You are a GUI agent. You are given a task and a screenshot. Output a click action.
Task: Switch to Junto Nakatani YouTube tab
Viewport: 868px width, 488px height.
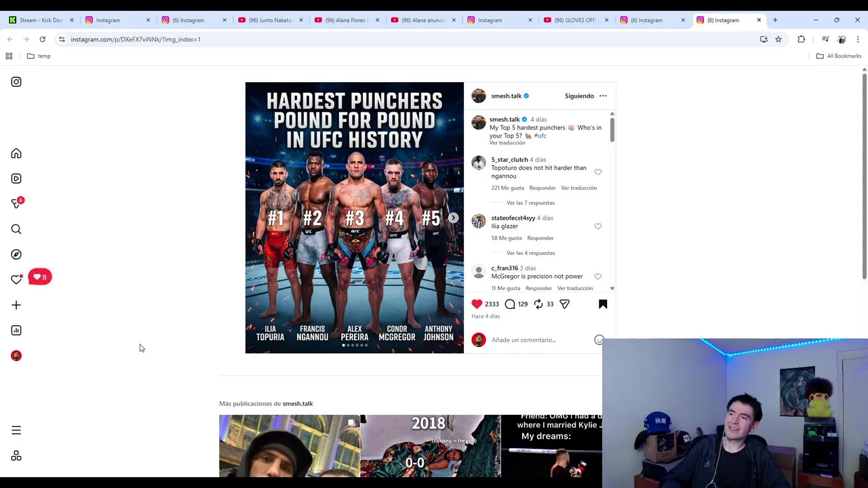(x=270, y=20)
